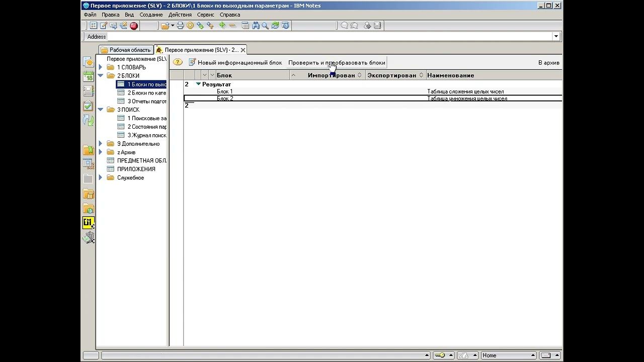Click the Edit Document pencil icon
Viewport: 644px width, 362px height.
[x=104, y=26]
